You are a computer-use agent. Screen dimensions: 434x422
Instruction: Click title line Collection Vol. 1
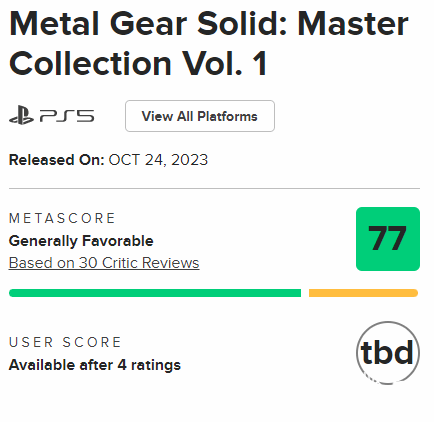138,63
